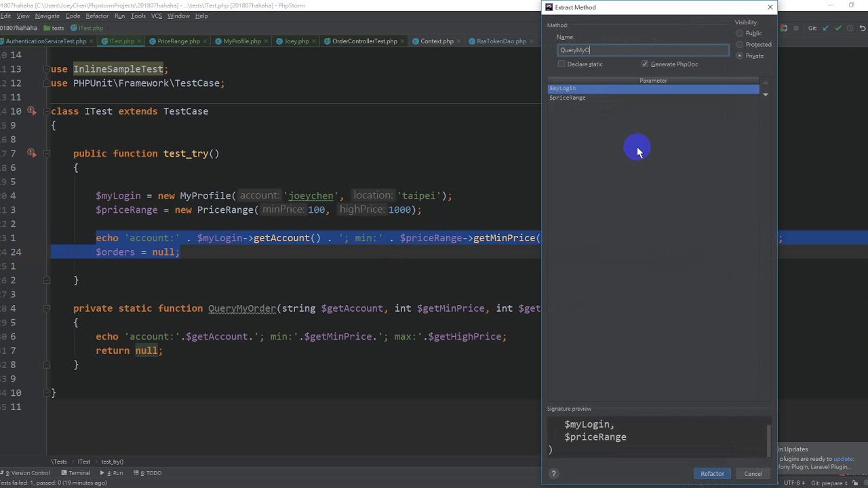Image resolution: width=868 pixels, height=488 pixels.
Task: Collapse the class ITest fold marker
Action: [47, 111]
